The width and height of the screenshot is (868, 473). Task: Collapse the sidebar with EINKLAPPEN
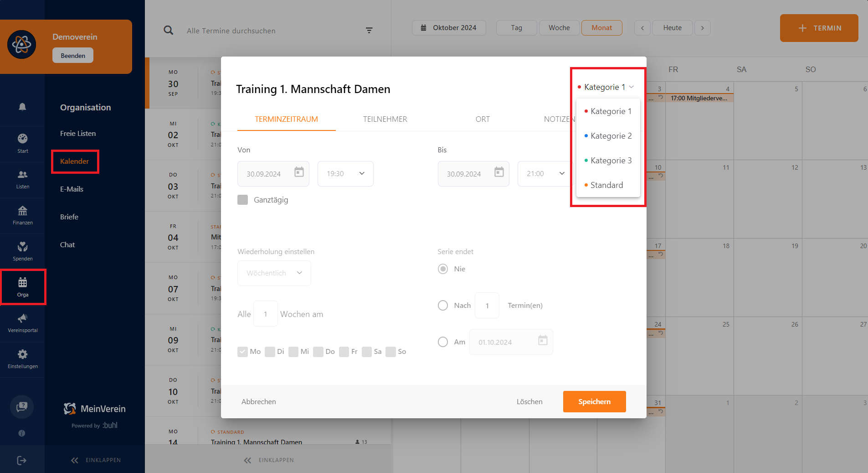96,460
